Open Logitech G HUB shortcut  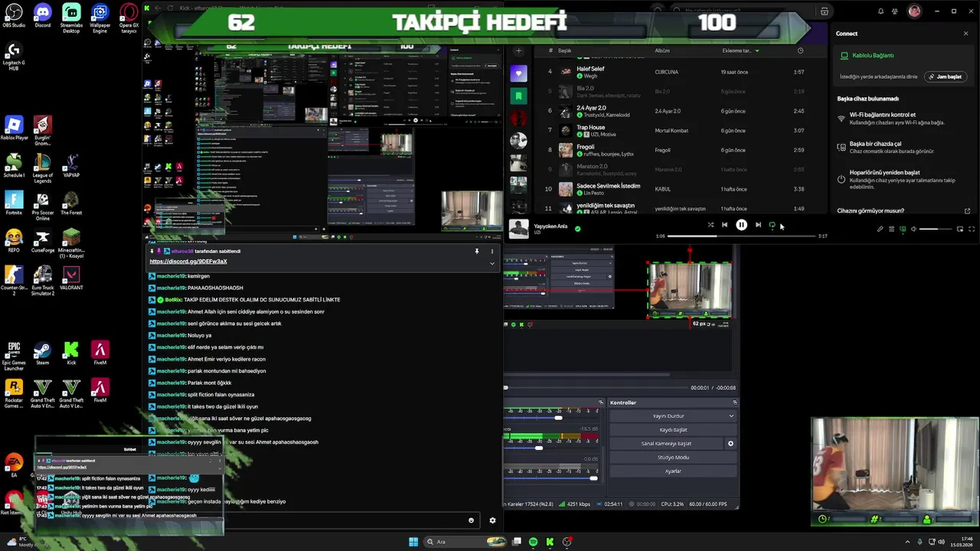14,56
